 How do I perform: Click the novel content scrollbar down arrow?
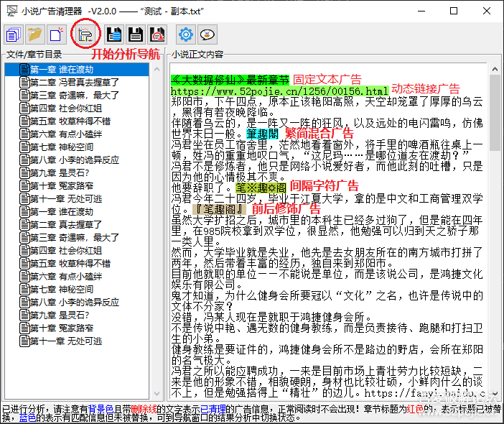[495, 393]
